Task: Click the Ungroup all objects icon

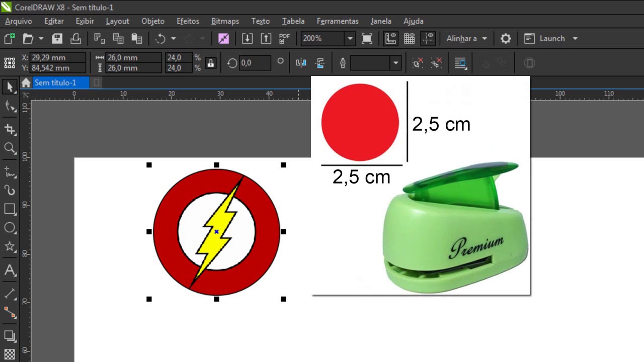Action: pos(436,63)
